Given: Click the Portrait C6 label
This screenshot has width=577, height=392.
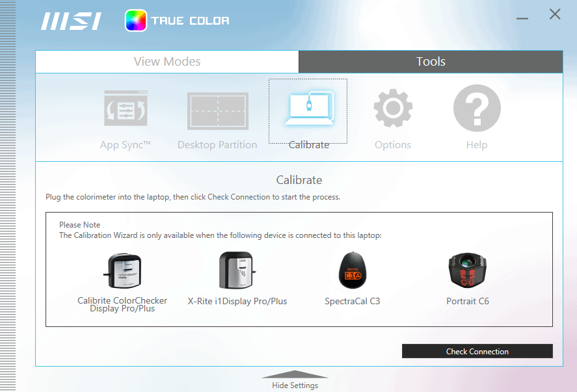Looking at the screenshot, I should tap(468, 301).
